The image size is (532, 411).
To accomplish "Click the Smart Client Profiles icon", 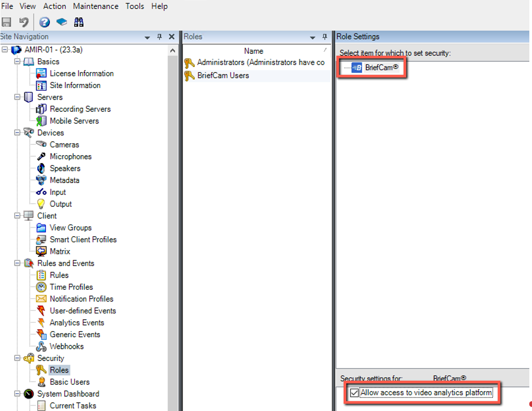I will point(41,239).
